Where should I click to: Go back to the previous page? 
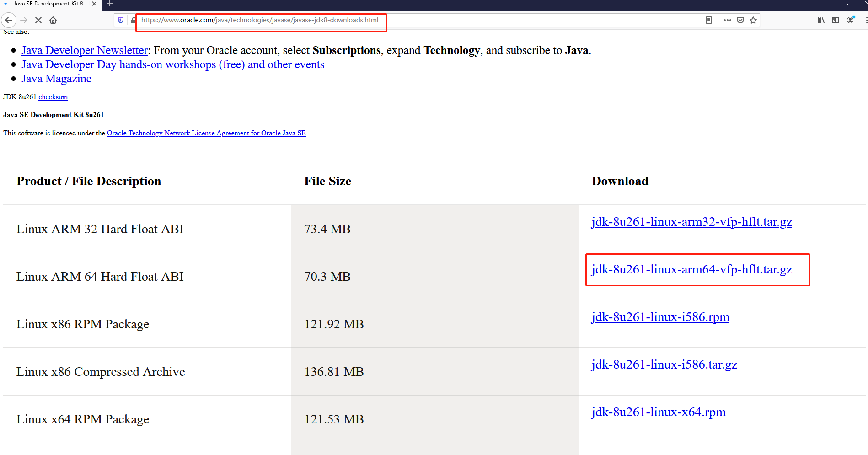point(9,20)
